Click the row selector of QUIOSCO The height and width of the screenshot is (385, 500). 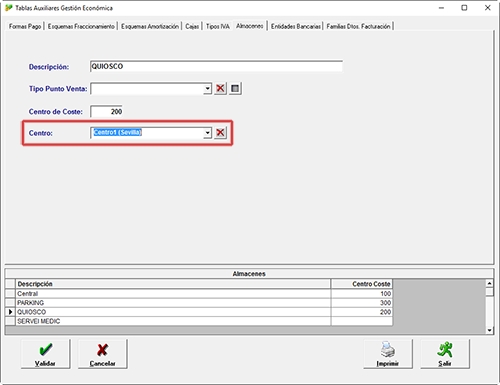10,312
